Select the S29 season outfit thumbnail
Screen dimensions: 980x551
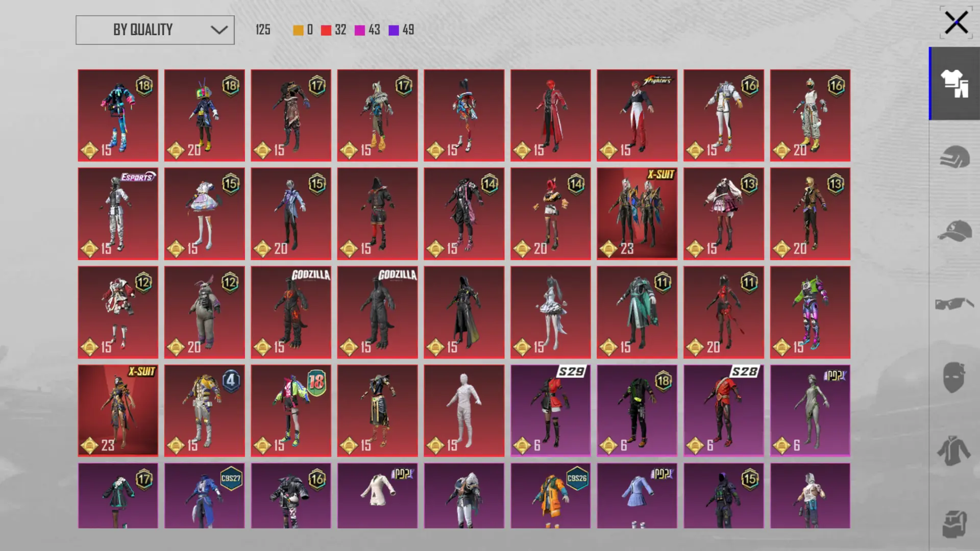point(551,410)
